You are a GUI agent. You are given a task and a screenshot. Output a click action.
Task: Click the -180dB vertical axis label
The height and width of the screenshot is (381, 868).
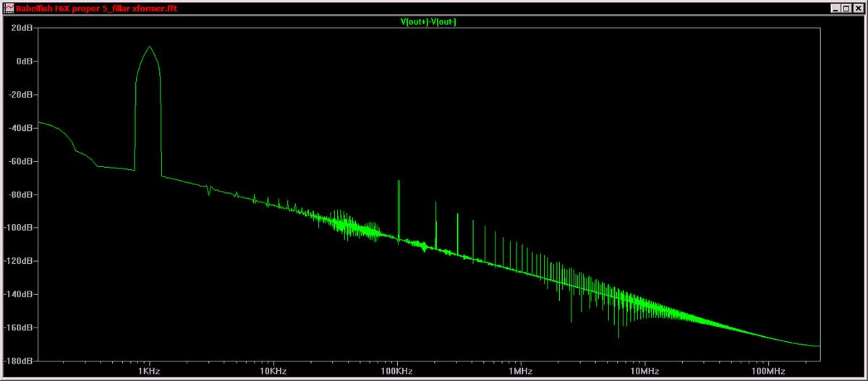point(20,361)
